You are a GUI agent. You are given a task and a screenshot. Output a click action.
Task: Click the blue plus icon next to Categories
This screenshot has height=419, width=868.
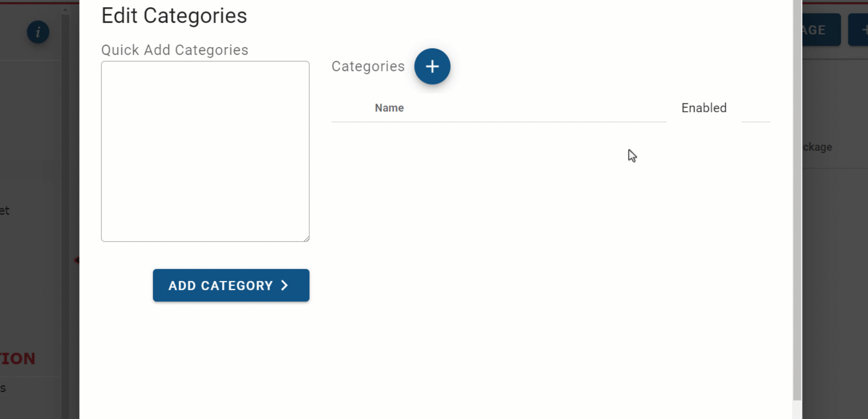click(432, 66)
